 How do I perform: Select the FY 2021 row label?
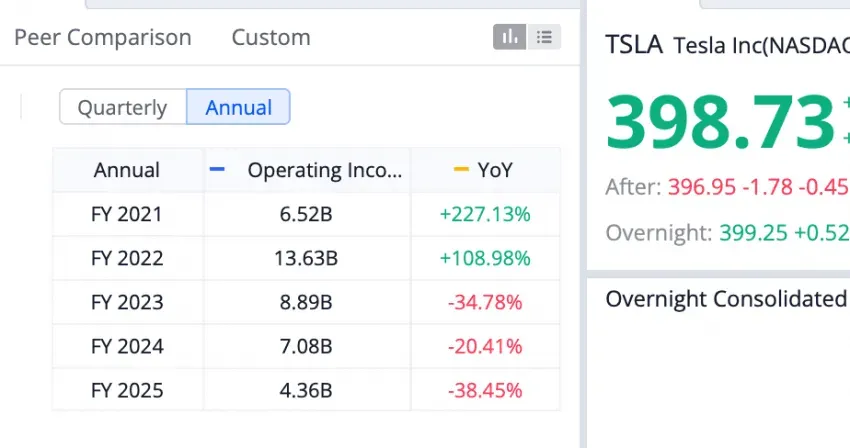pyautogui.click(x=127, y=214)
